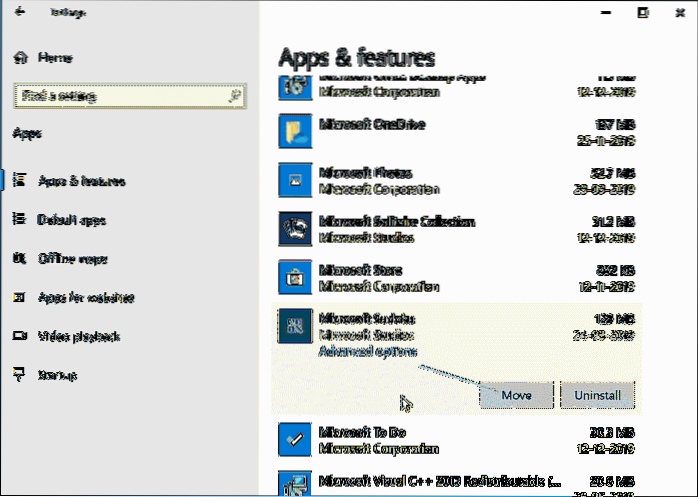
Task: Select the Microsoft Photos entry name
Action: (x=366, y=173)
